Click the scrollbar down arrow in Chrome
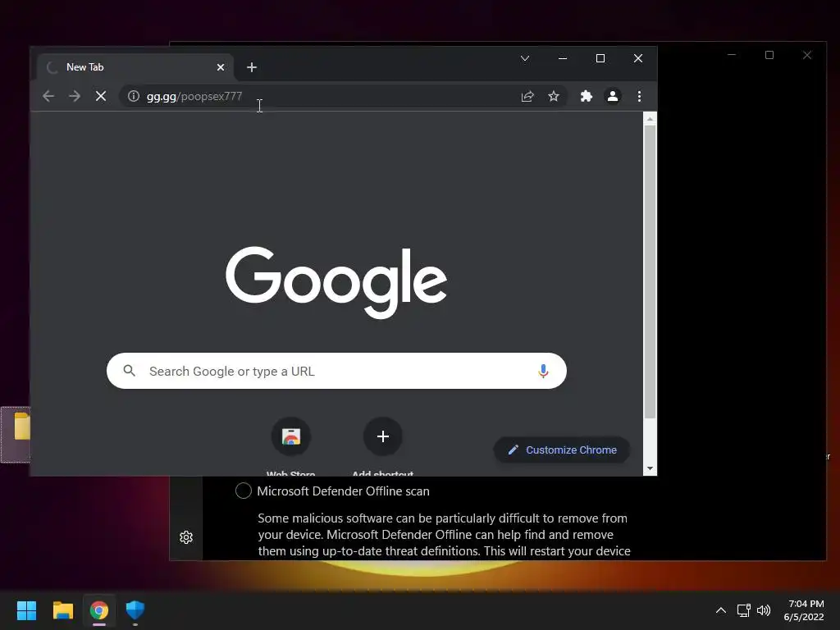Image resolution: width=840 pixels, height=630 pixels. (650, 468)
